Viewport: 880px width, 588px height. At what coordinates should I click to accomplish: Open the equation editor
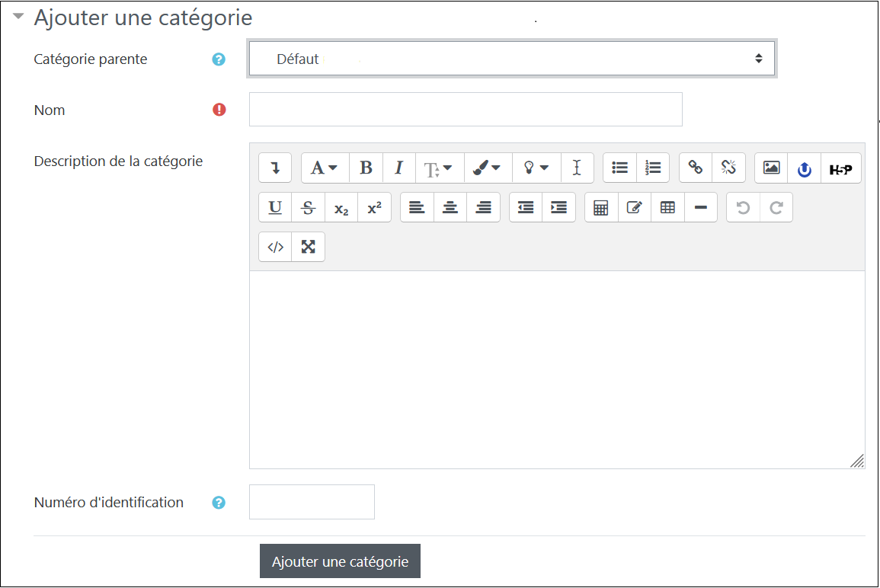coord(600,206)
